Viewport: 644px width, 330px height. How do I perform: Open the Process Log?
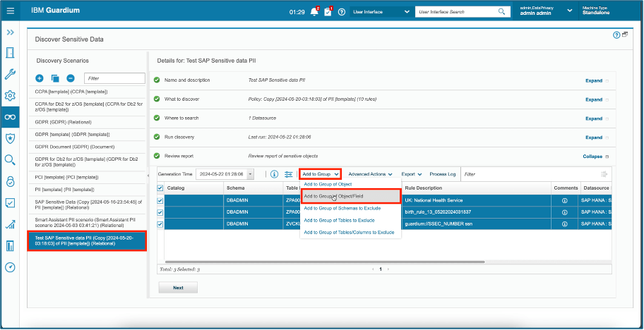coord(442,174)
